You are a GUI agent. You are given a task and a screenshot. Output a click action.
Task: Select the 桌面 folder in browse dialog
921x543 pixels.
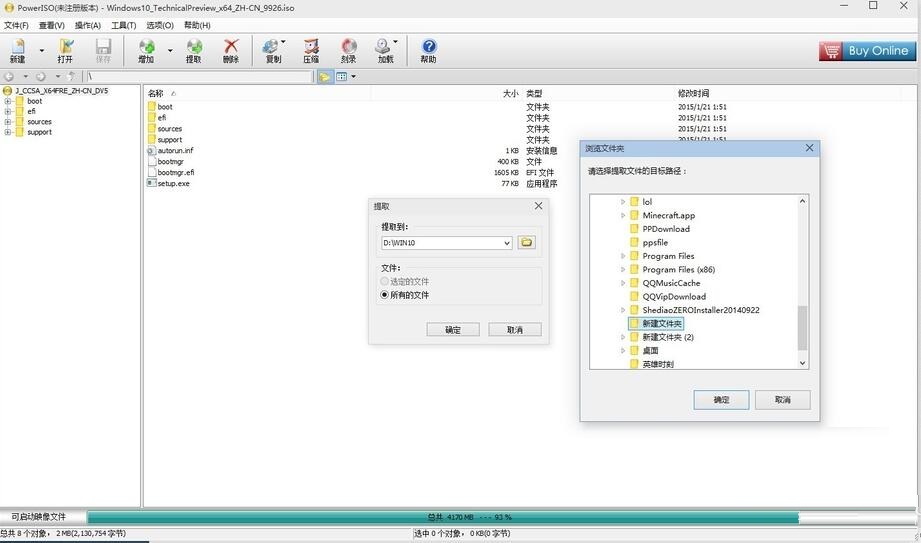tap(650, 351)
